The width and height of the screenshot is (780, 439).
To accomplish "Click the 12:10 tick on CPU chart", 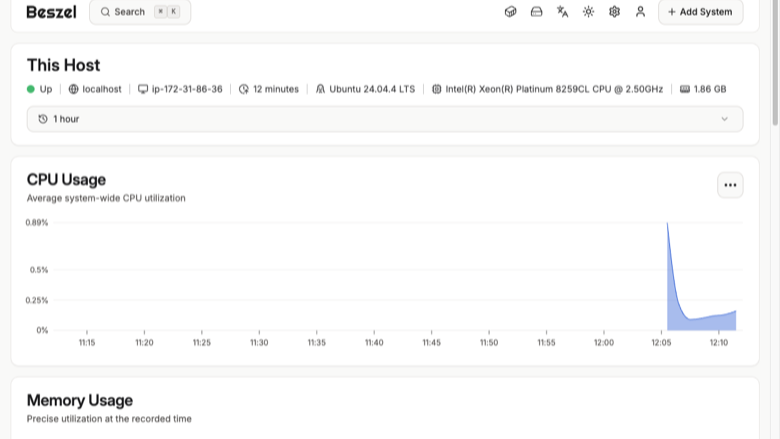I will [x=719, y=343].
